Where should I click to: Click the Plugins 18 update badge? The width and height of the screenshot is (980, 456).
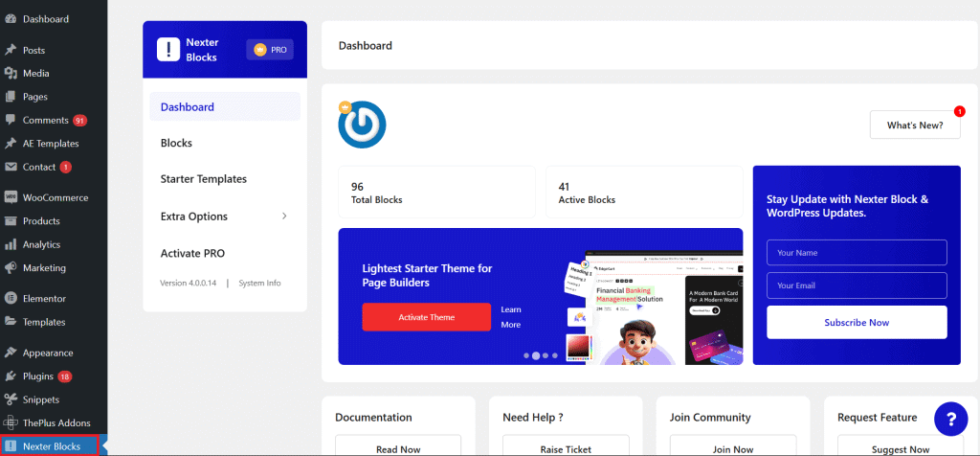pos(65,376)
